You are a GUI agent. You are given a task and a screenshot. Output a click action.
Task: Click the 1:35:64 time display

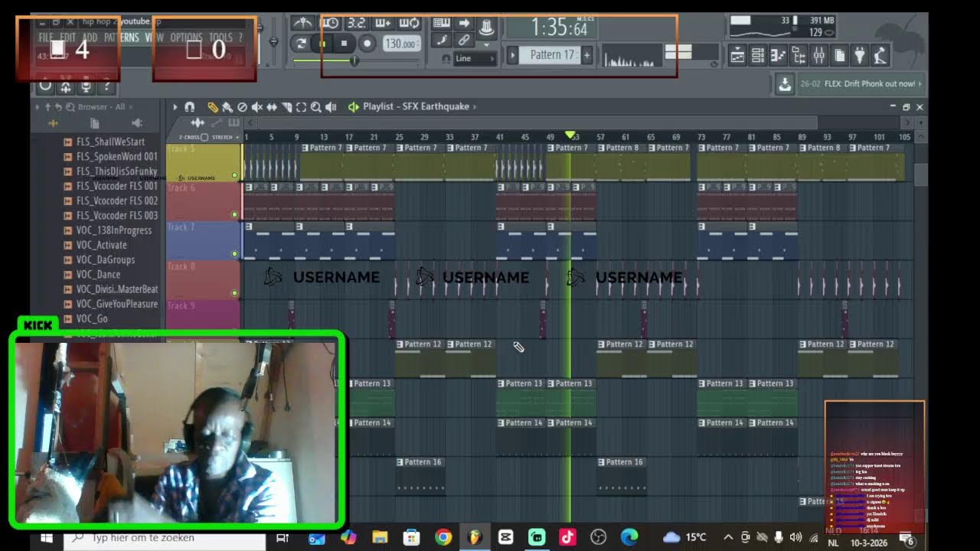coord(559,28)
